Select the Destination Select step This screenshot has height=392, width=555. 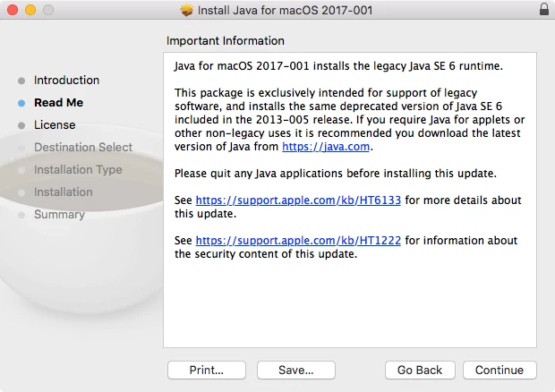point(83,147)
